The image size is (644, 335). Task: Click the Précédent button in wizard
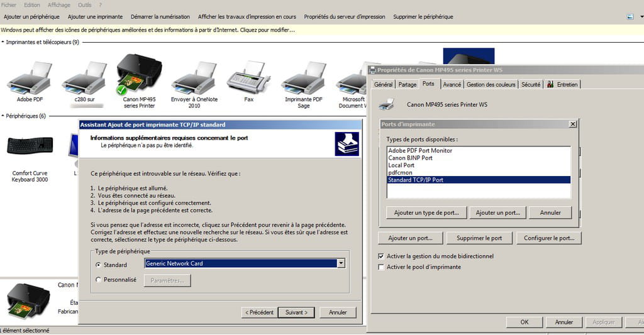pos(259,312)
